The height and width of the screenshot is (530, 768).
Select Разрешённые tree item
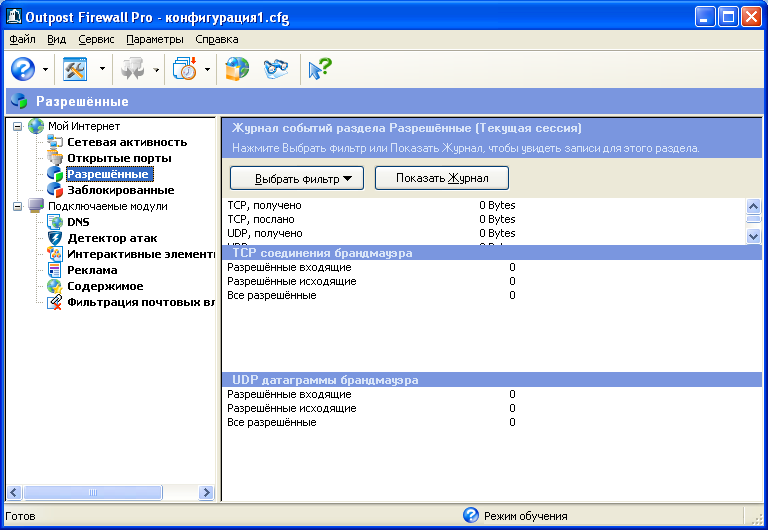click(108, 174)
